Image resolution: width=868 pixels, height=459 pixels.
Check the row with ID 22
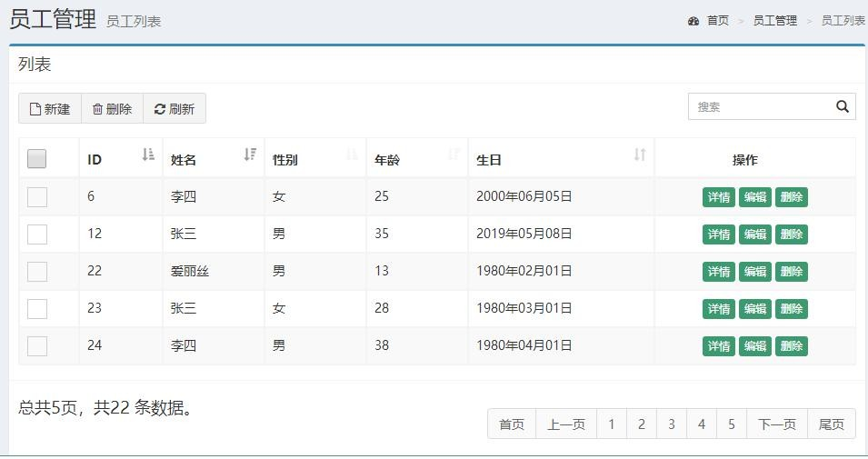37,271
